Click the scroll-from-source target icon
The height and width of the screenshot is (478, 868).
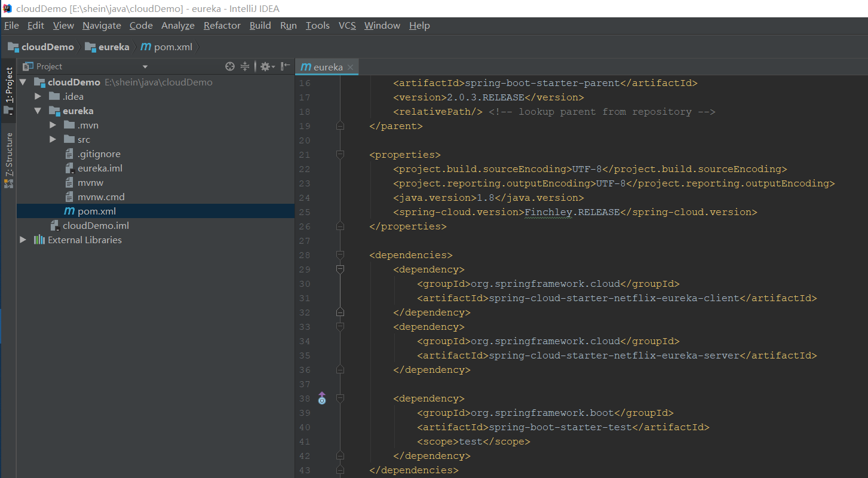(230, 66)
